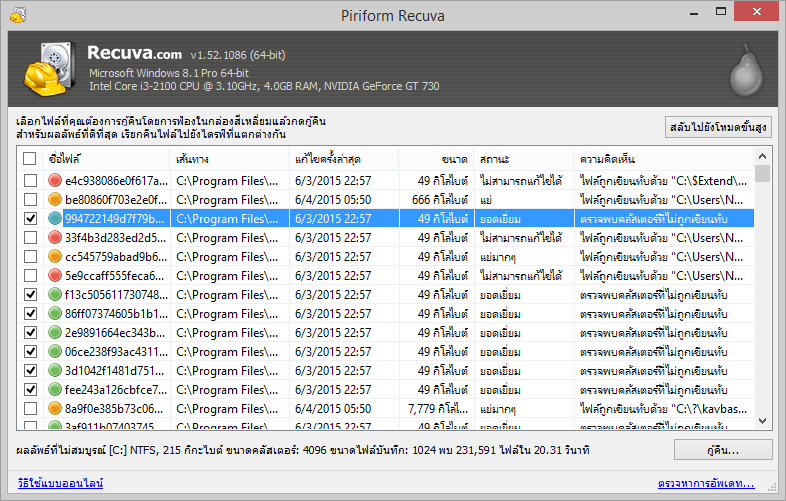Click status ไม่สามารถแก้ไขได้ of 33f4b3d283ed2d5 row
The image size is (786, 501).
[x=521, y=238]
